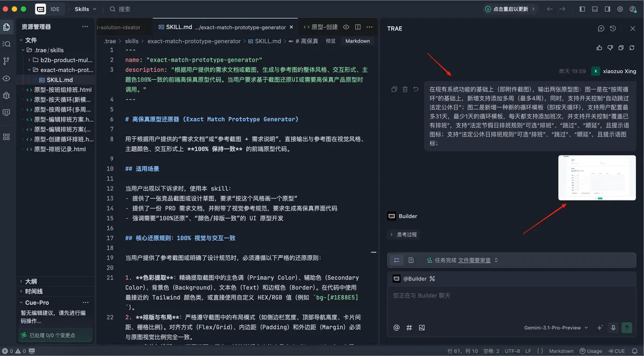Open 原型-排班记录.html in the explorer
The image size is (644, 356).
click(59, 149)
